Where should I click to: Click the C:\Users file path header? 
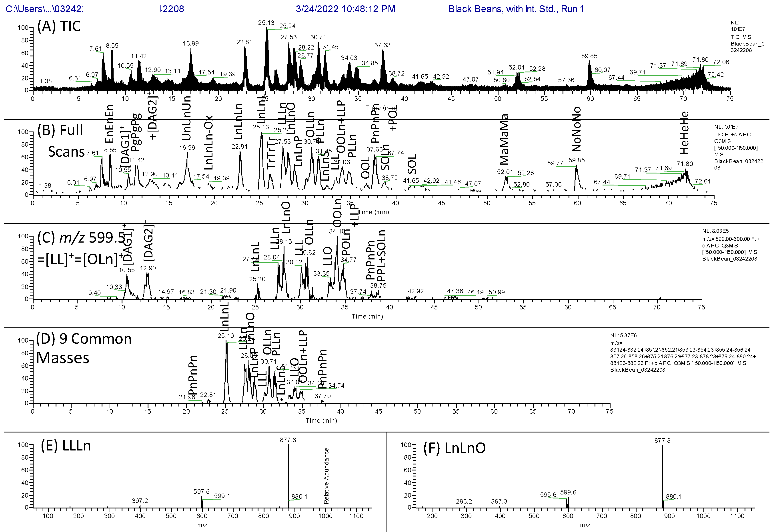pyautogui.click(x=44, y=9)
